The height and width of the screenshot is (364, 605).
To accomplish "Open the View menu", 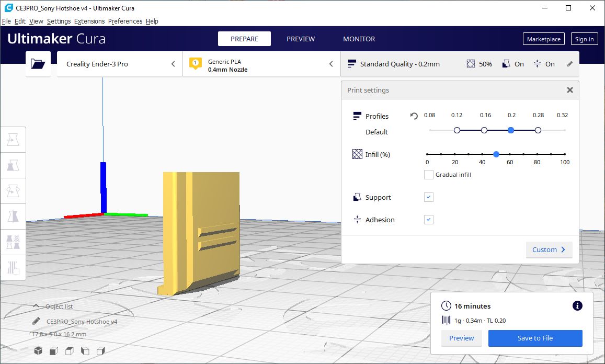I will tap(36, 21).
